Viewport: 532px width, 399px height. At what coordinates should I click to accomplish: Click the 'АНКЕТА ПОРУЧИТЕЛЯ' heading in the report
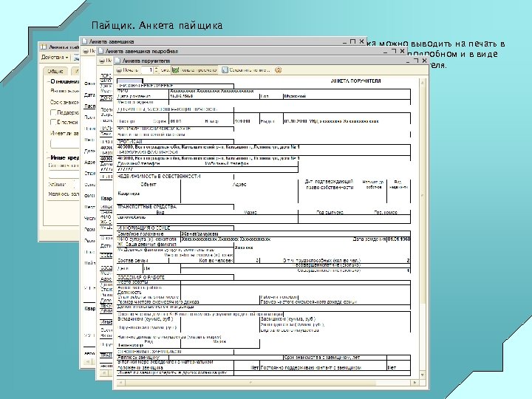355,81
